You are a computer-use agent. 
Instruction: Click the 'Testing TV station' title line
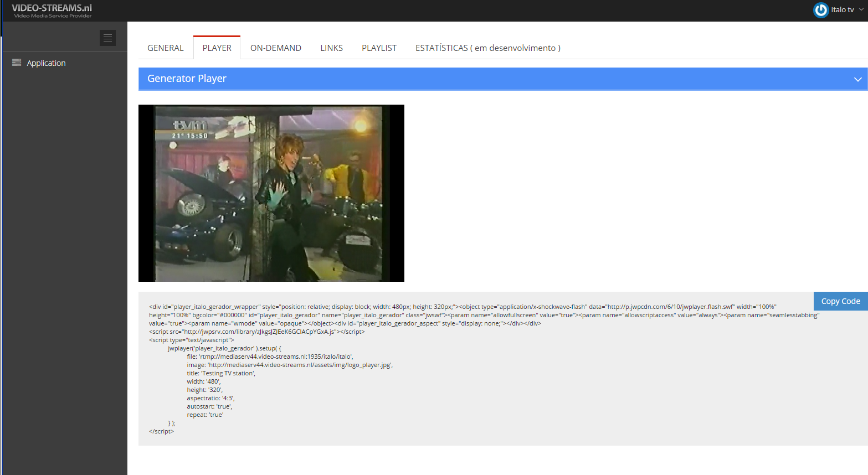221,374
